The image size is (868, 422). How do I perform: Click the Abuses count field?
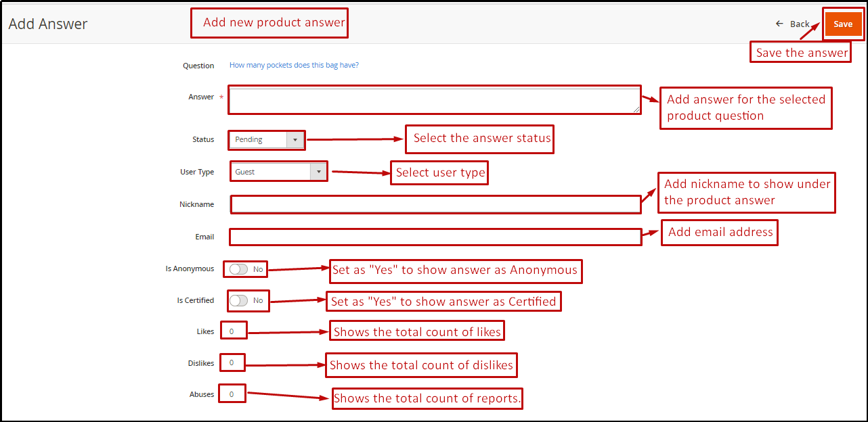coord(232,393)
